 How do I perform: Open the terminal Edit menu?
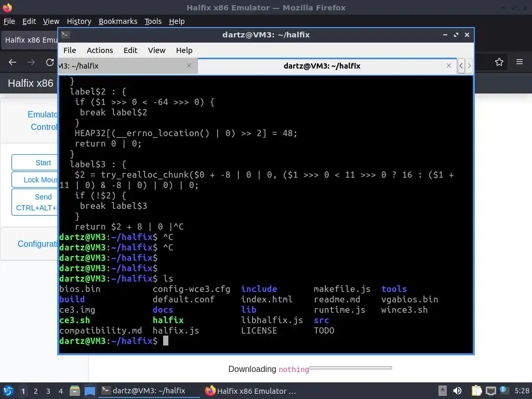tap(130, 50)
